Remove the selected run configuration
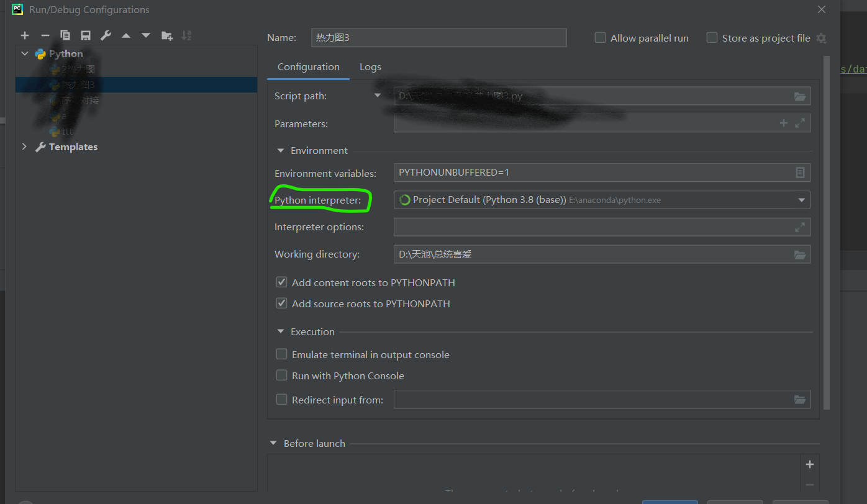 click(x=45, y=35)
